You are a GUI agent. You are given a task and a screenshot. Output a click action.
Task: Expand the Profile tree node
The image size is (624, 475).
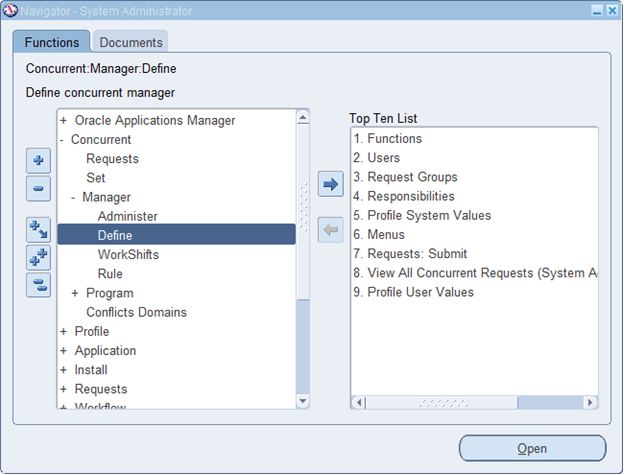63,332
